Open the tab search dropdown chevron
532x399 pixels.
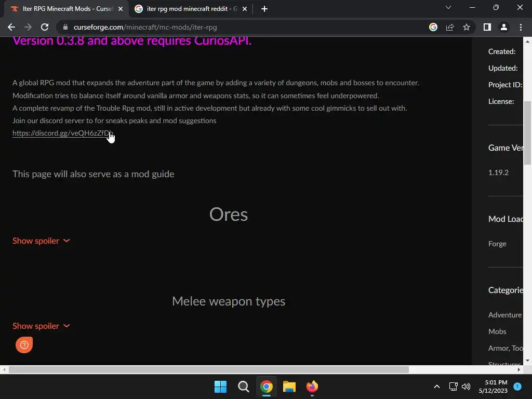point(448,7)
